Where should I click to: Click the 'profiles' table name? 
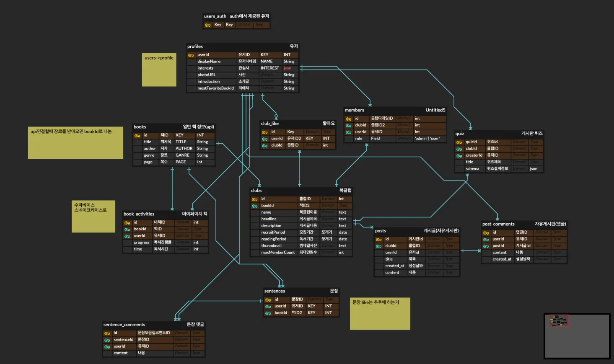pos(195,46)
